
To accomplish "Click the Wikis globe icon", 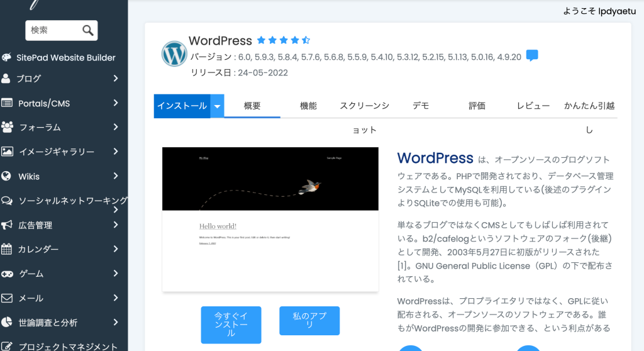I will tap(6, 176).
